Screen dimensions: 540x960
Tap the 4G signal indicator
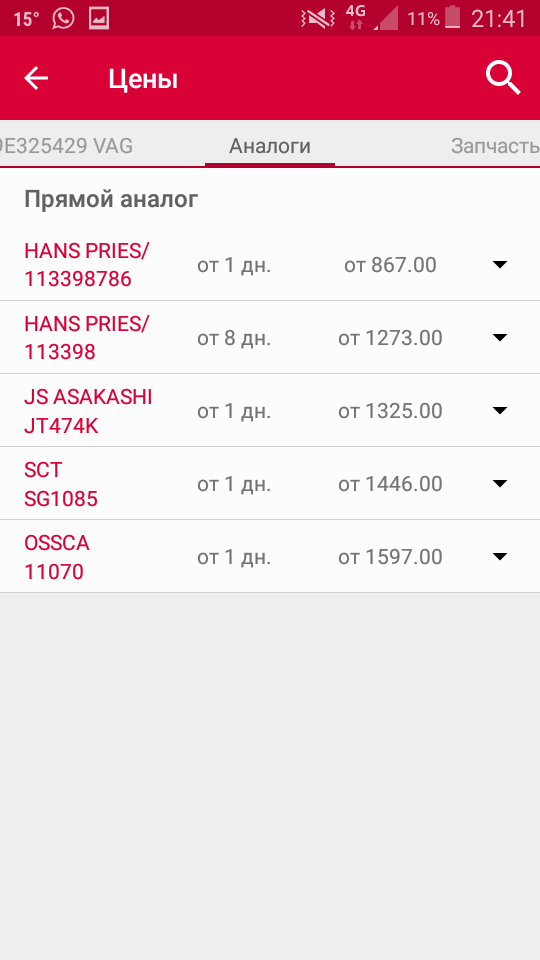[x=355, y=17]
